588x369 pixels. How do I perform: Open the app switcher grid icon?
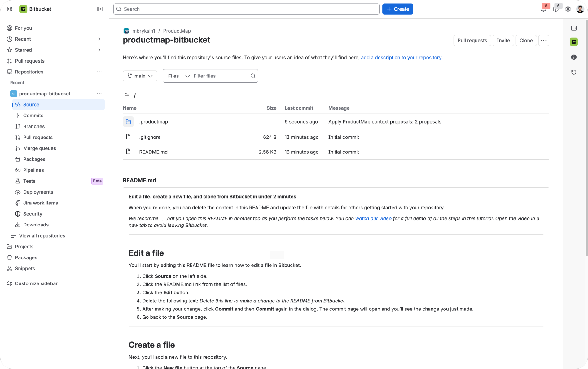(10, 9)
